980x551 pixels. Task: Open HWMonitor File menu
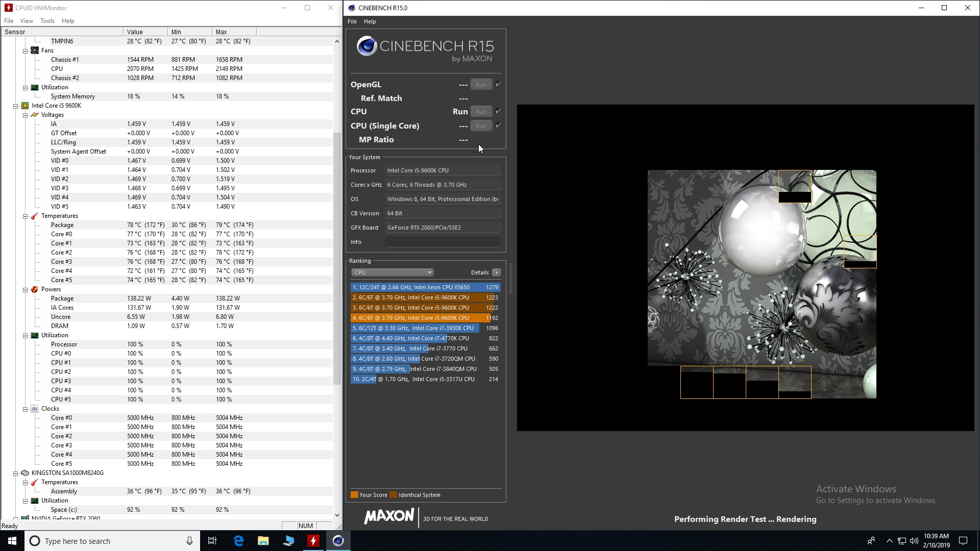(9, 21)
